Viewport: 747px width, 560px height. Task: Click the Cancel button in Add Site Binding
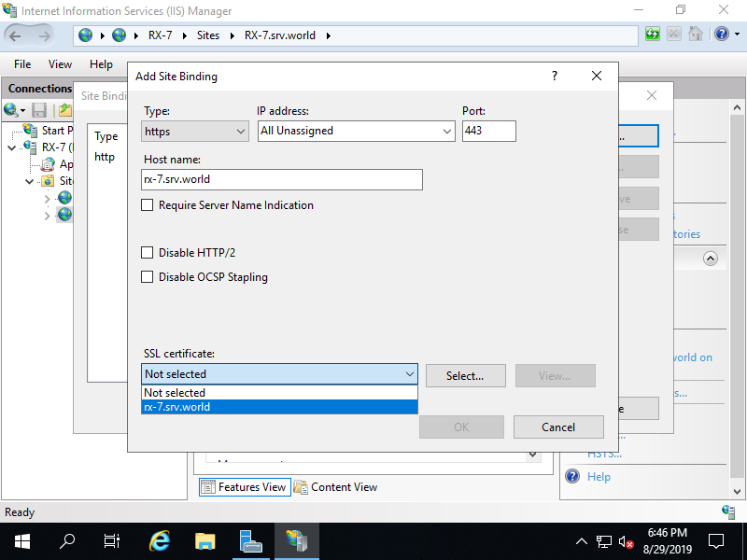tap(558, 427)
